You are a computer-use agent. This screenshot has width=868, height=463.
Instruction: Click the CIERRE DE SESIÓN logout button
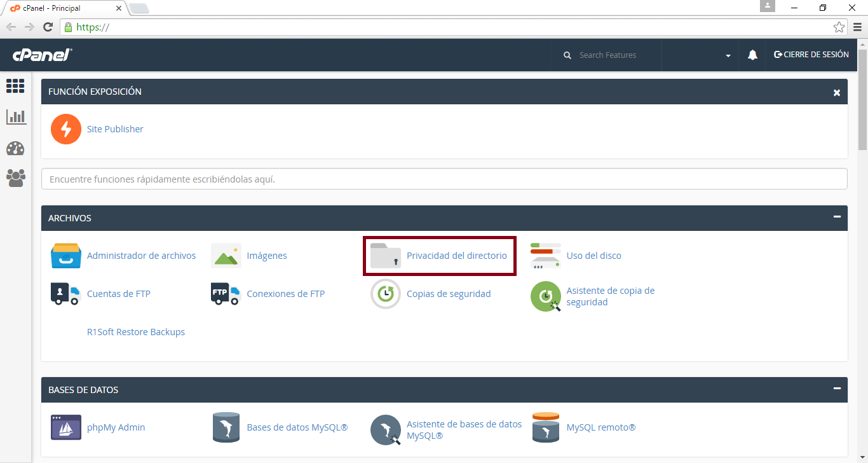coord(811,55)
